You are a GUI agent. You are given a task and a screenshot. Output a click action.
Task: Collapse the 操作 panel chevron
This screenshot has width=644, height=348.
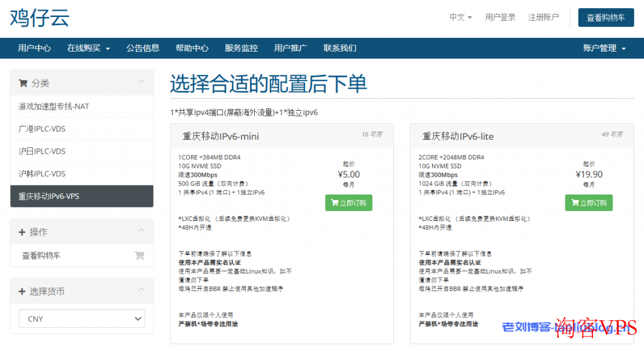click(142, 230)
